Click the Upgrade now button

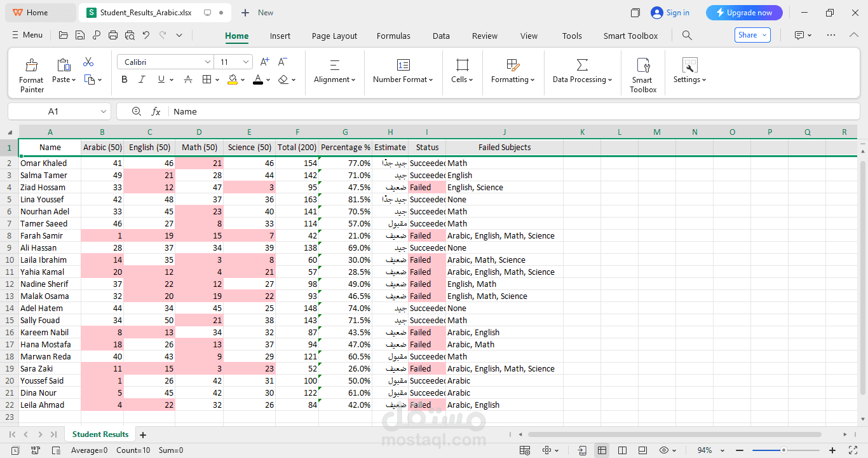[x=744, y=13]
